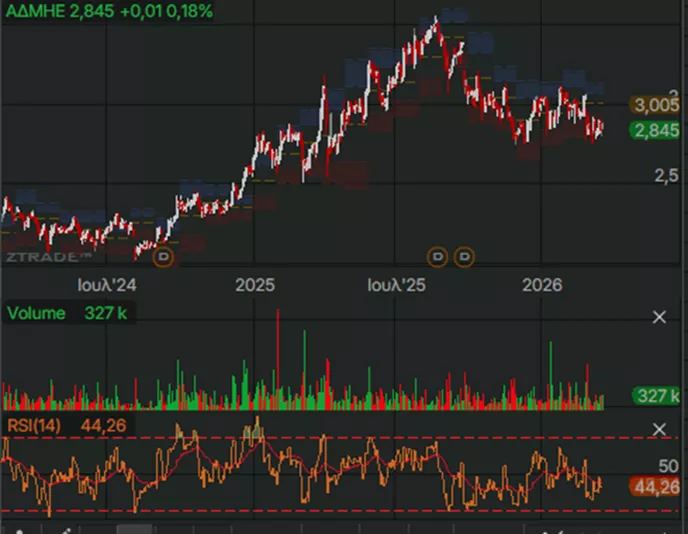This screenshot has width=688, height=534.
Task: Click the orange 3,005 price level tag
Action: 657,105
